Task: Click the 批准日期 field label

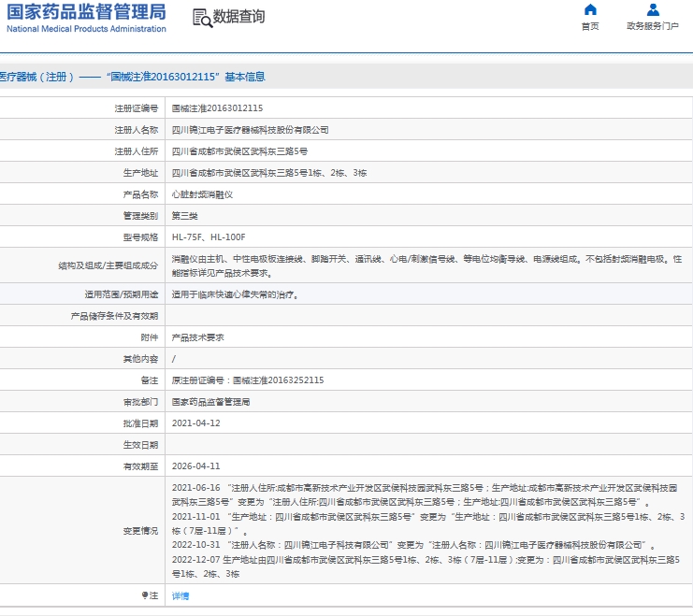Action: (x=140, y=423)
